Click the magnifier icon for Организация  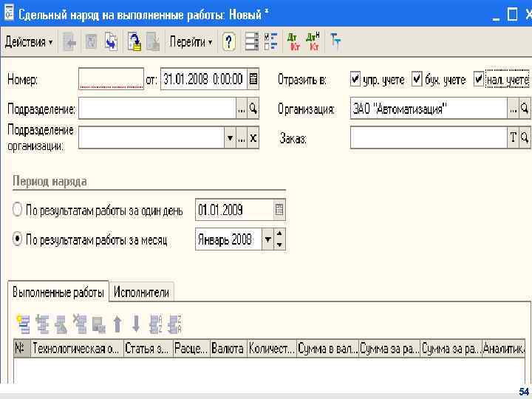[x=525, y=109]
